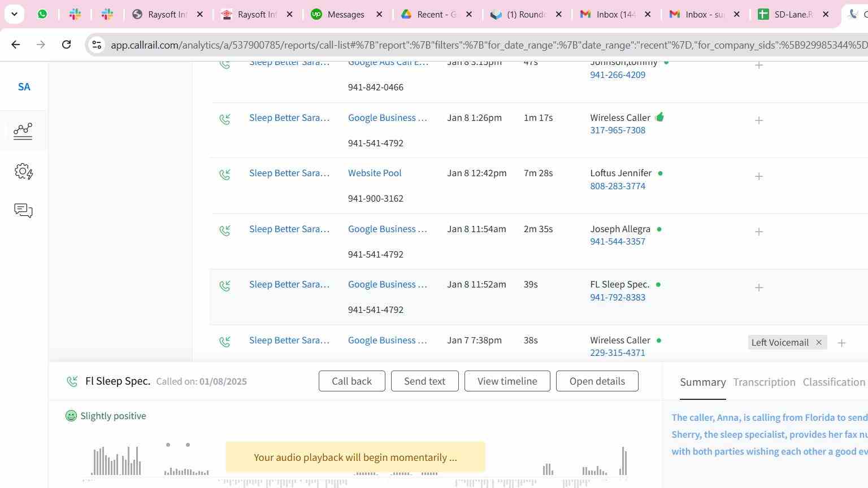Click inbound call icon for FL Sleep Spec. row
Screen dimensions: 868x488
(x=225, y=286)
